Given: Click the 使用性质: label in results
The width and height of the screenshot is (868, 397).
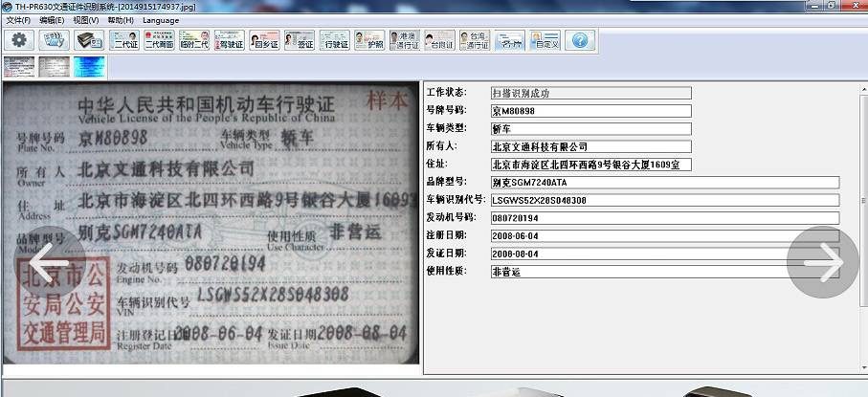Looking at the screenshot, I should (x=447, y=270).
